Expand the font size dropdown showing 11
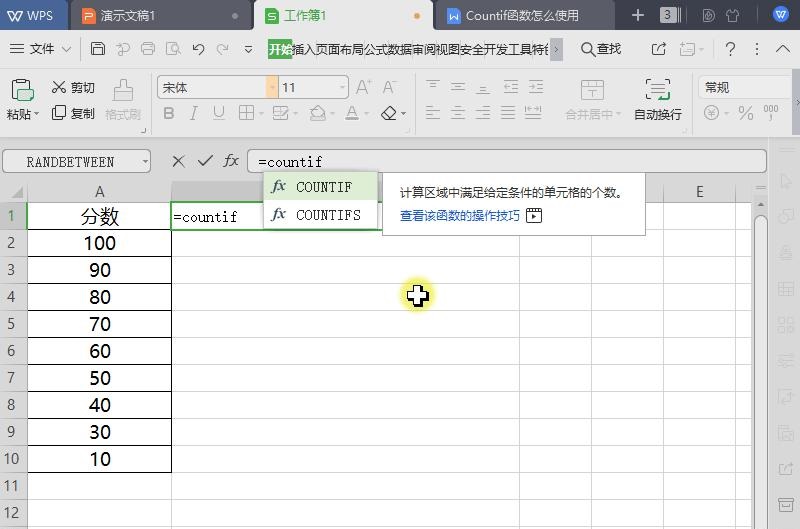Viewport: 800px width, 529px height. pos(342,88)
